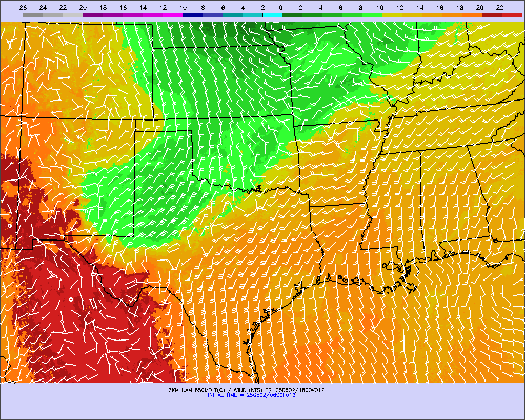Pick the cyan swatch between -2 and 0
The height and width of the screenshot is (420, 525).
click(273, 15)
